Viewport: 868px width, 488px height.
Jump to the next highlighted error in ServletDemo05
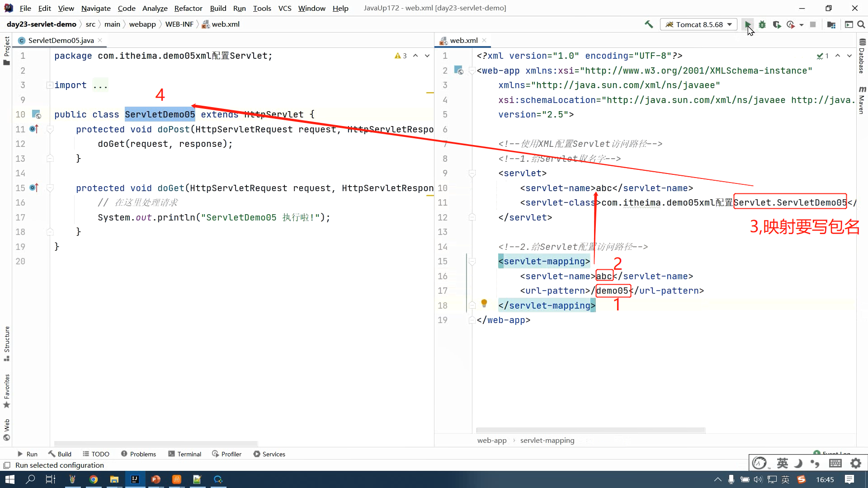point(427,56)
